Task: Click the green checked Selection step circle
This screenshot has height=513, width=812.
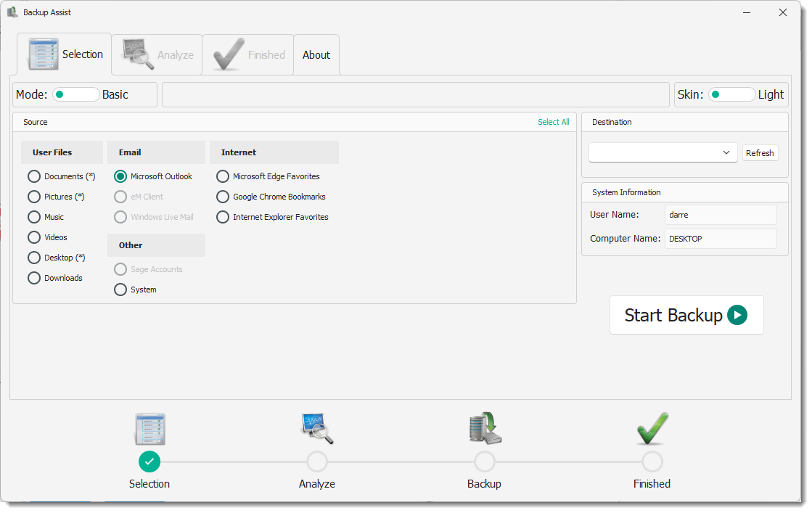Action: (149, 461)
